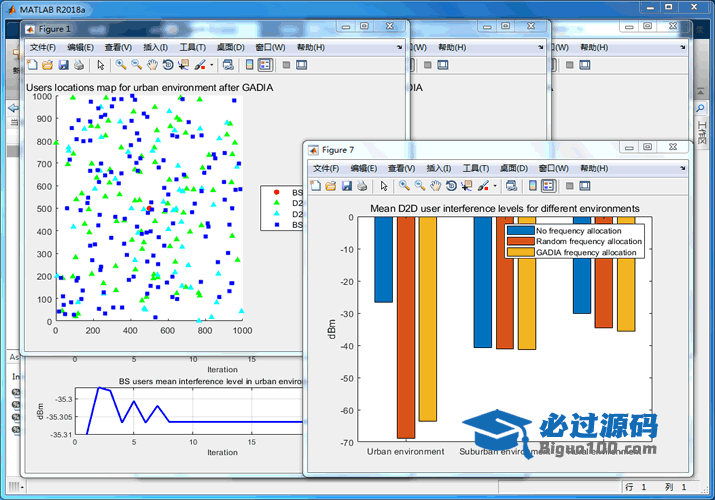This screenshot has height=500, width=715.
Task: Select Brush data tool in Figure 7
Action: [x=483, y=186]
